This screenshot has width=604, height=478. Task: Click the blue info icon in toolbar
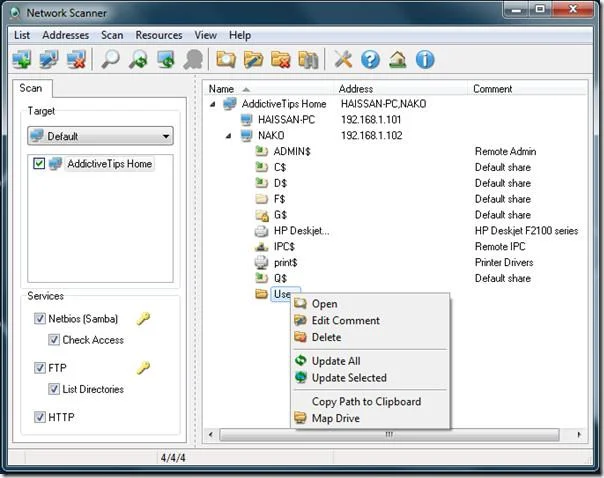coord(425,60)
